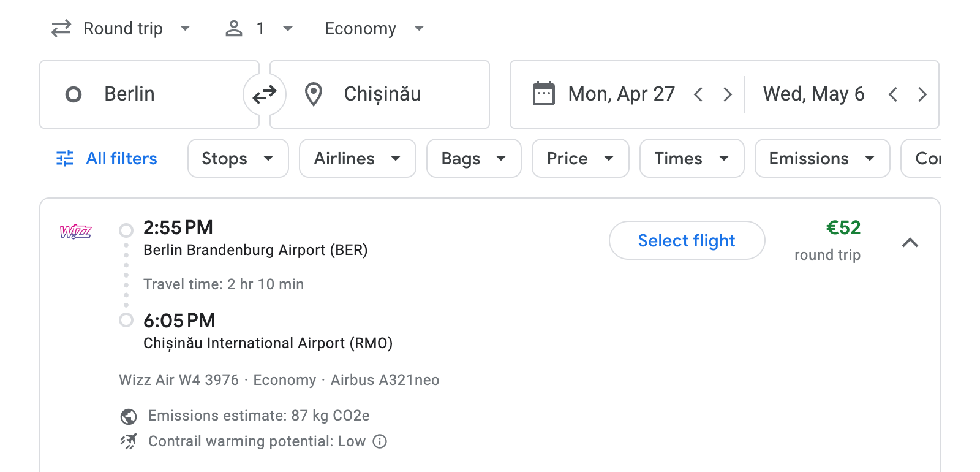Click the origin circle icon beside Berlin
The image size is (980, 472).
pyautogui.click(x=73, y=94)
